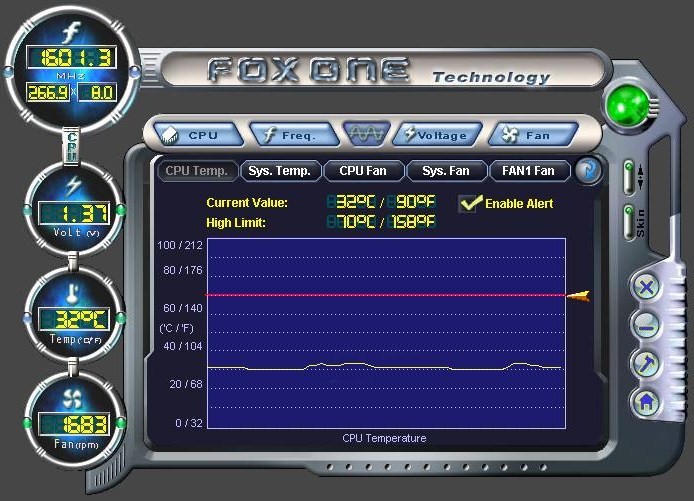
Task: Click the red high limit line
Action: pyautogui.click(x=386, y=295)
